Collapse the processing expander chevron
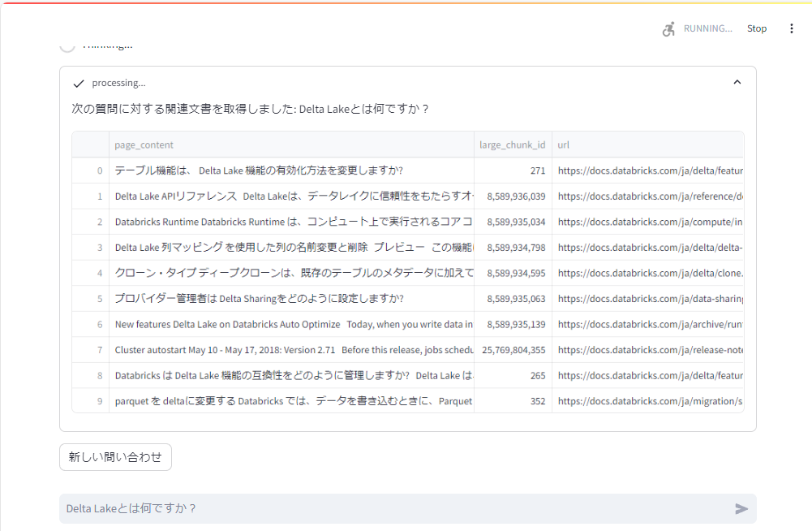 pos(737,83)
